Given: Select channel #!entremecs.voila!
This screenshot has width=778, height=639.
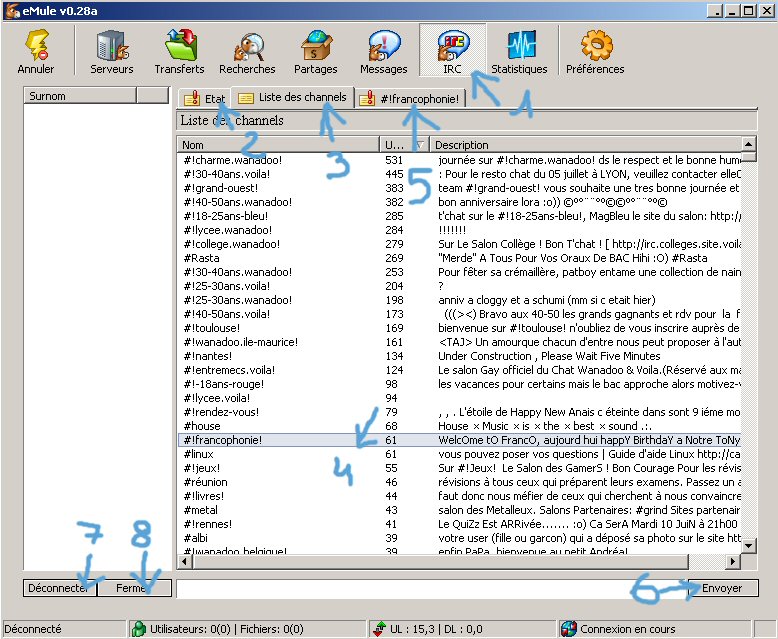Looking at the screenshot, I should [x=459, y=370].
